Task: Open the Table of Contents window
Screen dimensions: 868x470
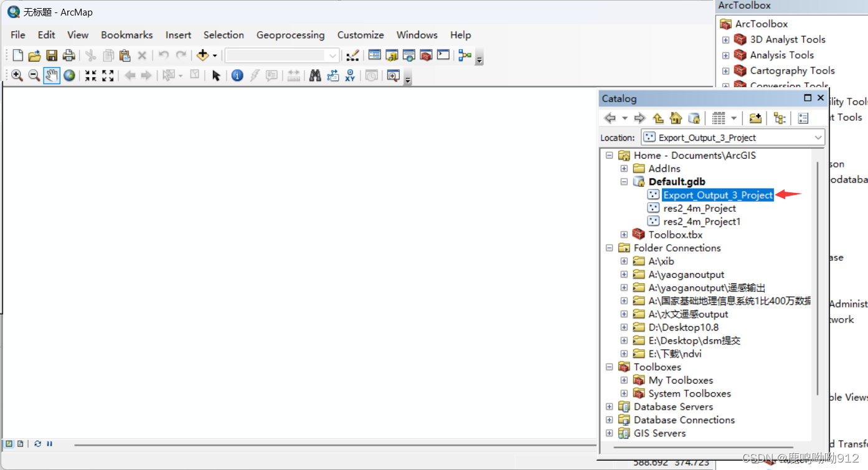Action: pyautogui.click(x=375, y=55)
